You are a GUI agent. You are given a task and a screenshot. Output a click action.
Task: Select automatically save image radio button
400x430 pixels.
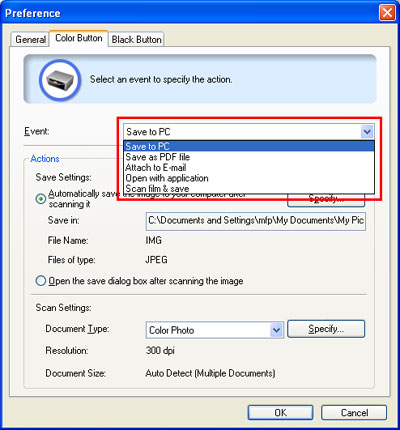(41, 199)
